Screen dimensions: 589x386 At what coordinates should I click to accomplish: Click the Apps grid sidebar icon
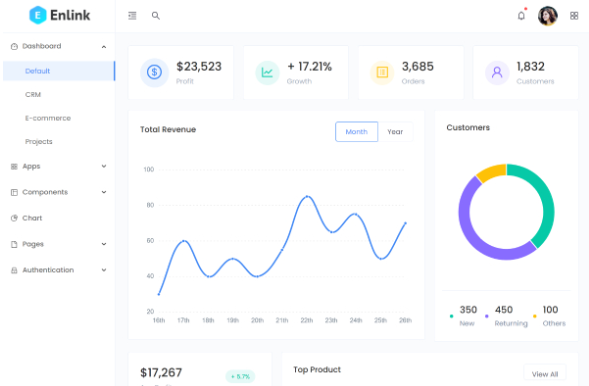pyautogui.click(x=14, y=167)
